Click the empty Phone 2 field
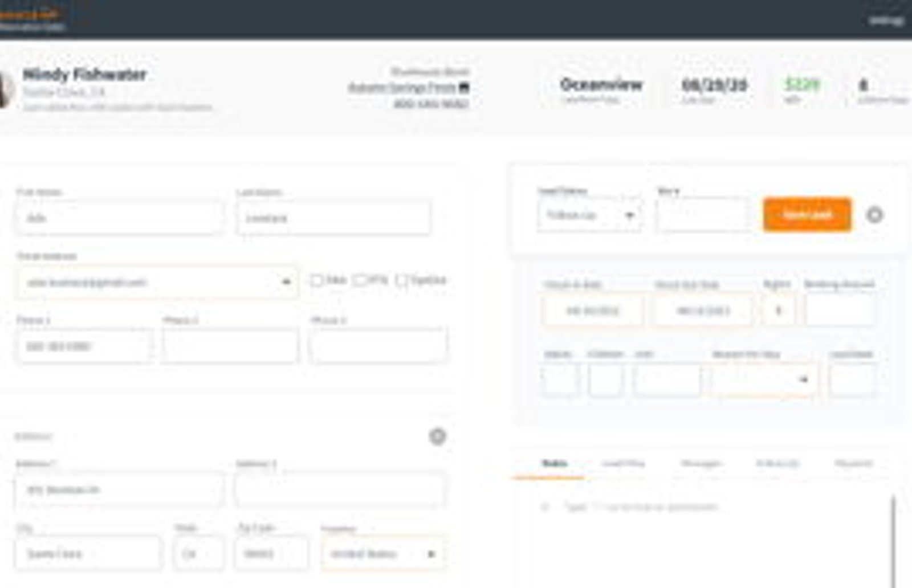This screenshot has width=912, height=588. [230, 346]
